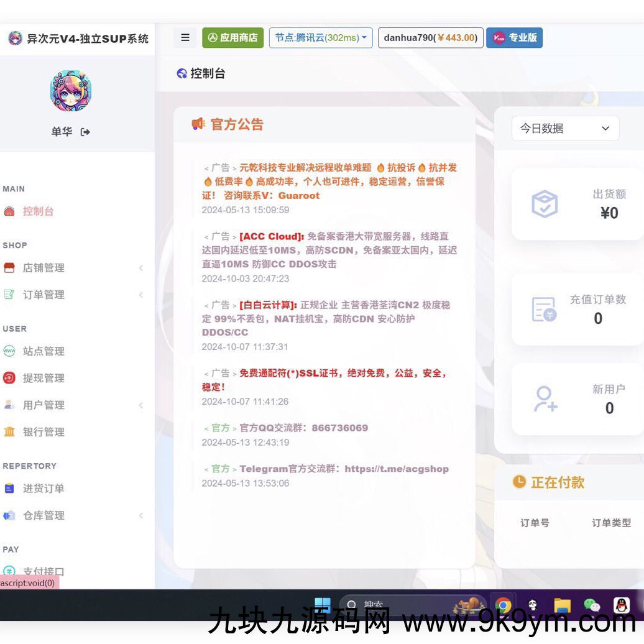Viewport: 644px width, 644px height.
Task: Open Chrome from the Windows taskbar
Action: (503, 604)
